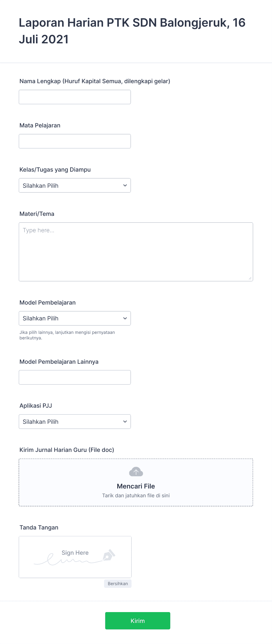This screenshot has height=644, width=272.
Task: Click the Mencari File browse text
Action: [136, 486]
